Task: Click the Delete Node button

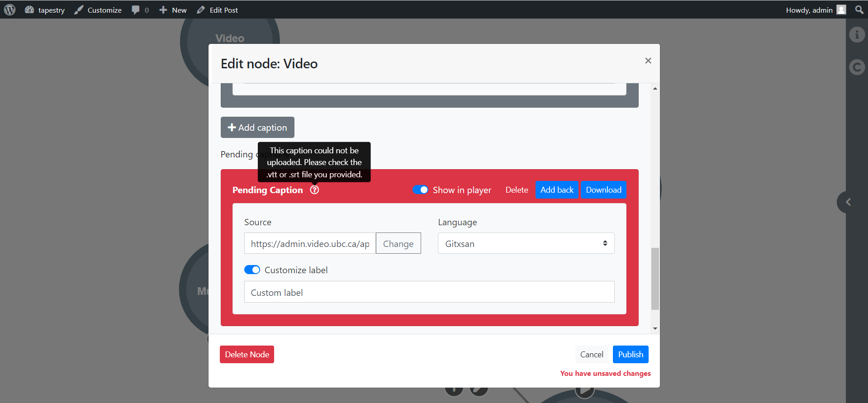Action: click(247, 355)
